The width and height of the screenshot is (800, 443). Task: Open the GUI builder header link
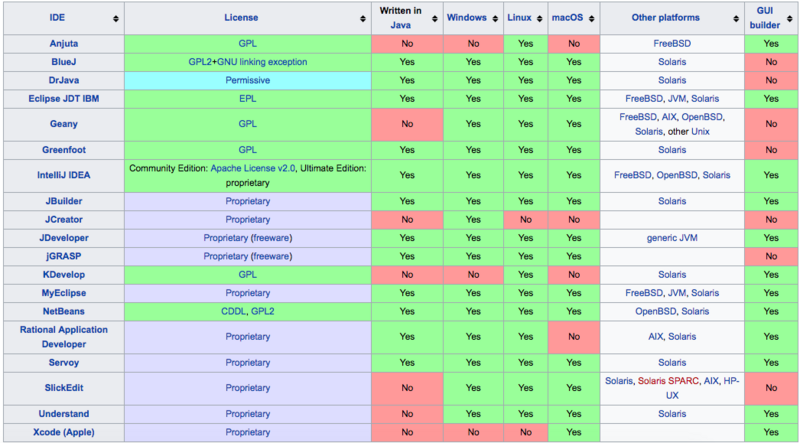tap(765, 18)
